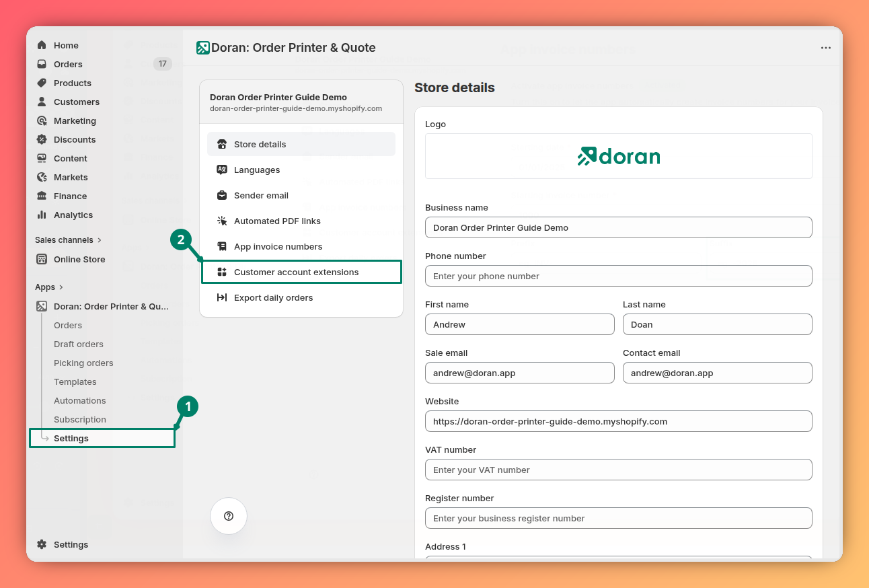Open Orders under the Doran app
The image size is (869, 588).
click(68, 325)
